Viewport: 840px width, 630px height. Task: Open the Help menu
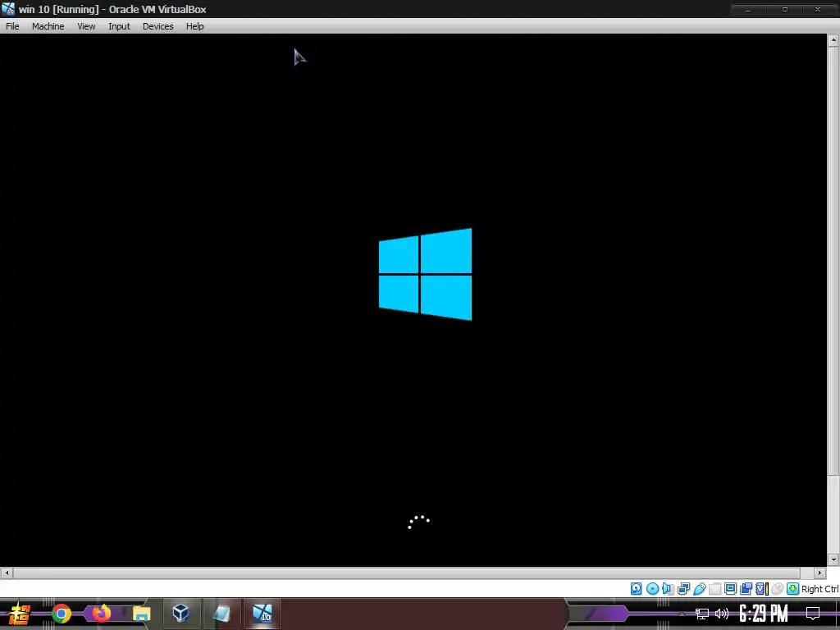(194, 26)
